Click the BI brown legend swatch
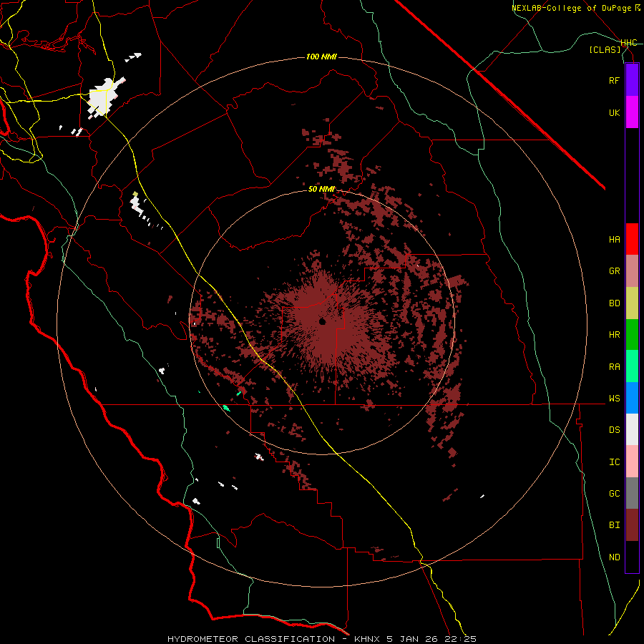 [632, 525]
